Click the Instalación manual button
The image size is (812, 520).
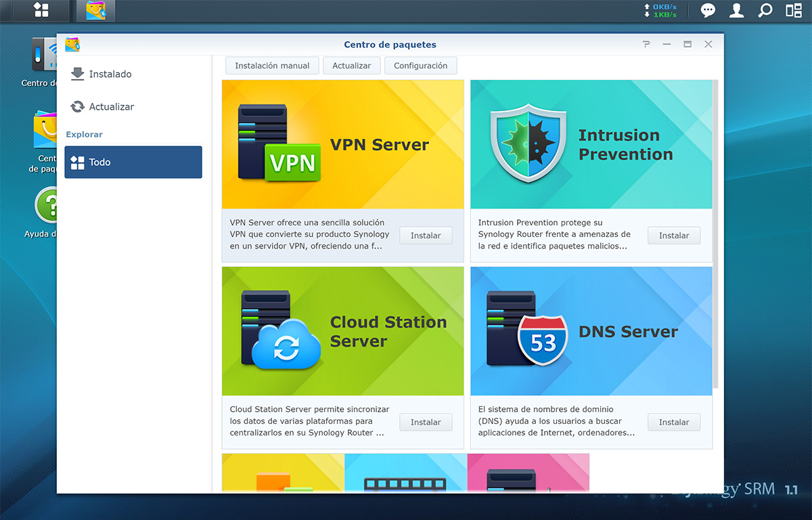coord(272,66)
